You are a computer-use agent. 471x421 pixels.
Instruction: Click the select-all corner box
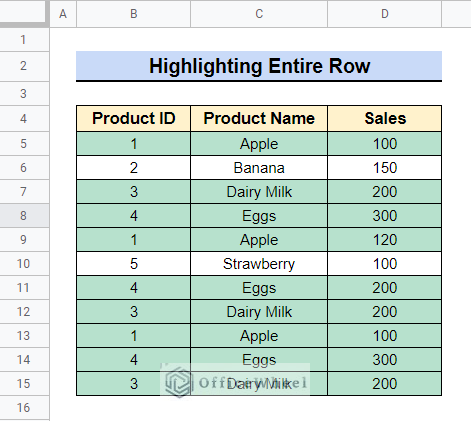(x=24, y=13)
